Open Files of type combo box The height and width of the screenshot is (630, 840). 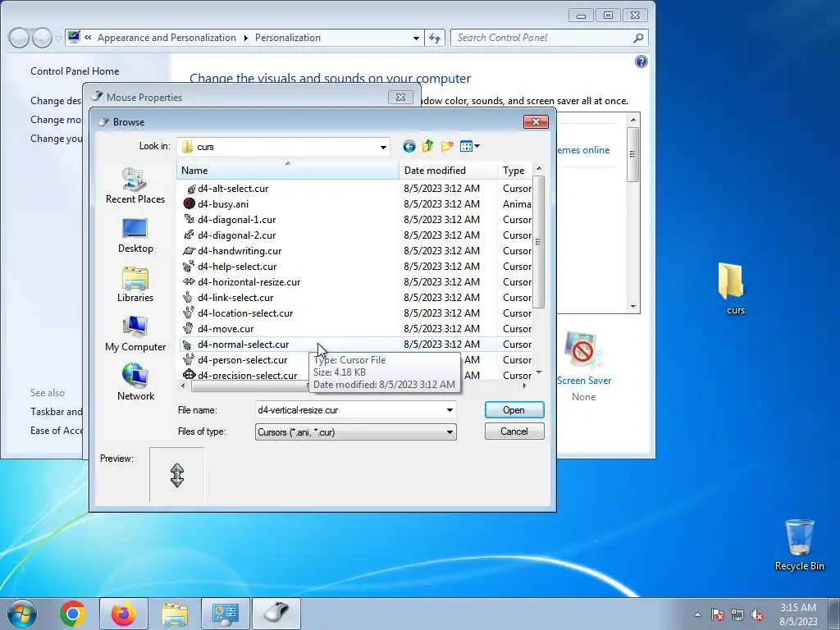356,431
